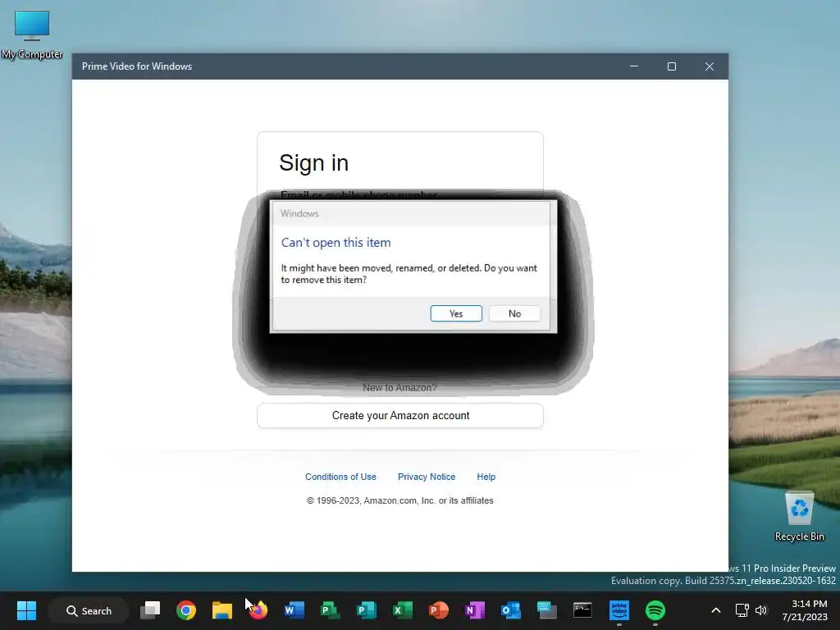The width and height of the screenshot is (840, 630).
Task: Open the Conditions of Use link
Action: coord(340,477)
